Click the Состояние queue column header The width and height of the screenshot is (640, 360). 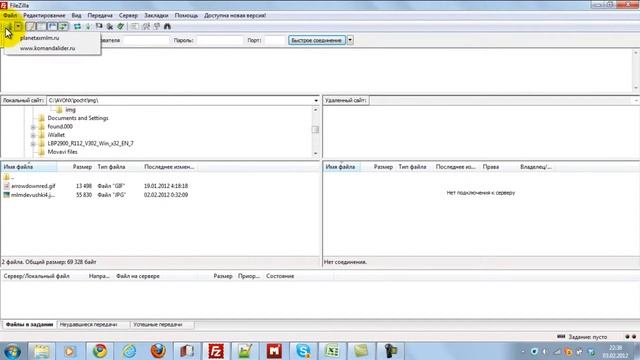point(280,276)
